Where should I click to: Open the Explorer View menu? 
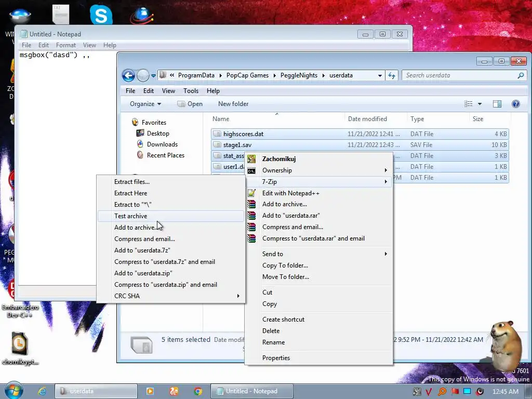[x=168, y=90]
